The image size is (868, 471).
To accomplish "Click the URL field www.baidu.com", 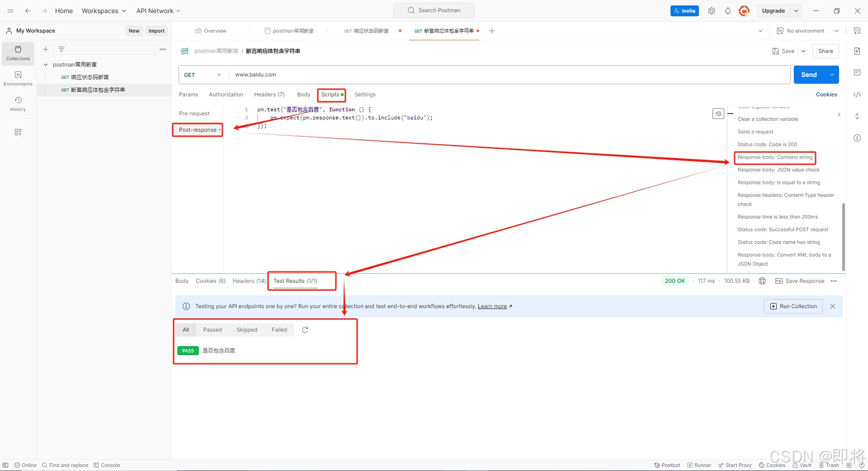I will [509, 75].
